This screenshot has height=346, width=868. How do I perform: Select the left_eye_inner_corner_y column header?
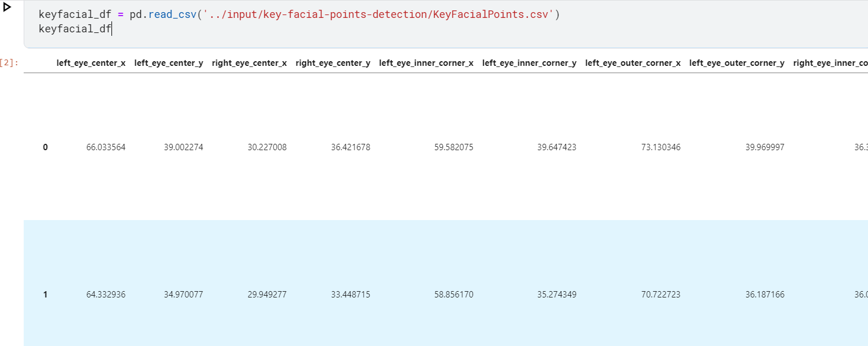(529, 62)
